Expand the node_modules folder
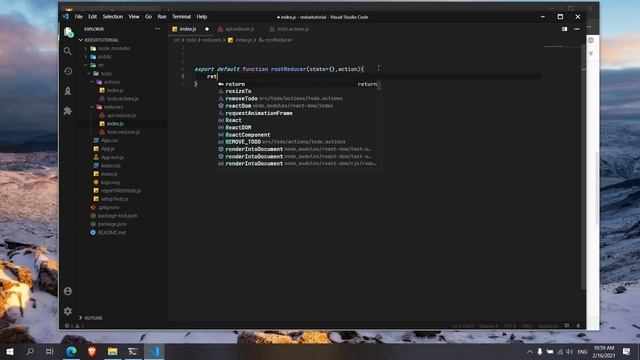Image resolution: width=640 pixels, height=360 pixels. point(113,49)
